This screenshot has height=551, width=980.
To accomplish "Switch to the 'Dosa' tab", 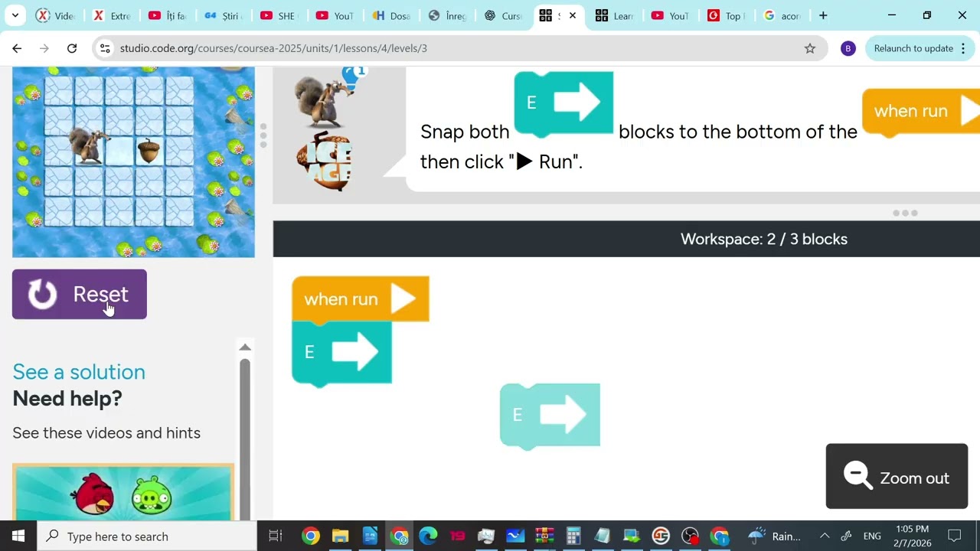I will [391, 15].
